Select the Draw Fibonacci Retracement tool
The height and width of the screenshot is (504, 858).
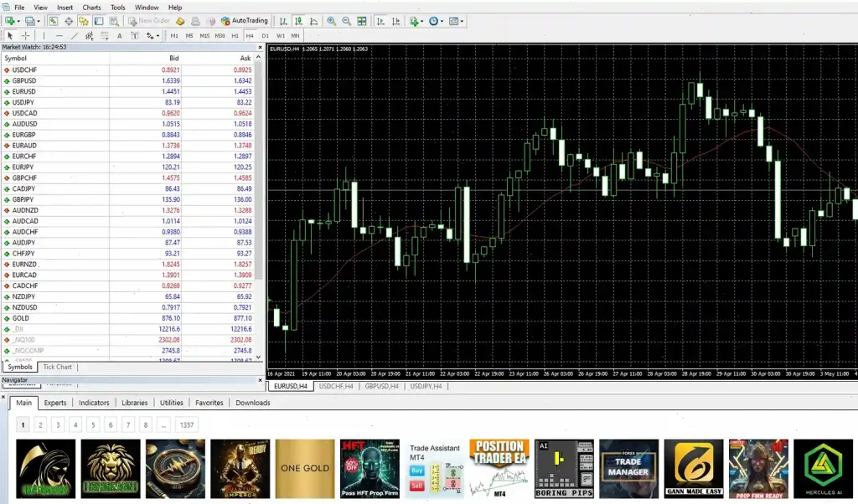point(103,36)
